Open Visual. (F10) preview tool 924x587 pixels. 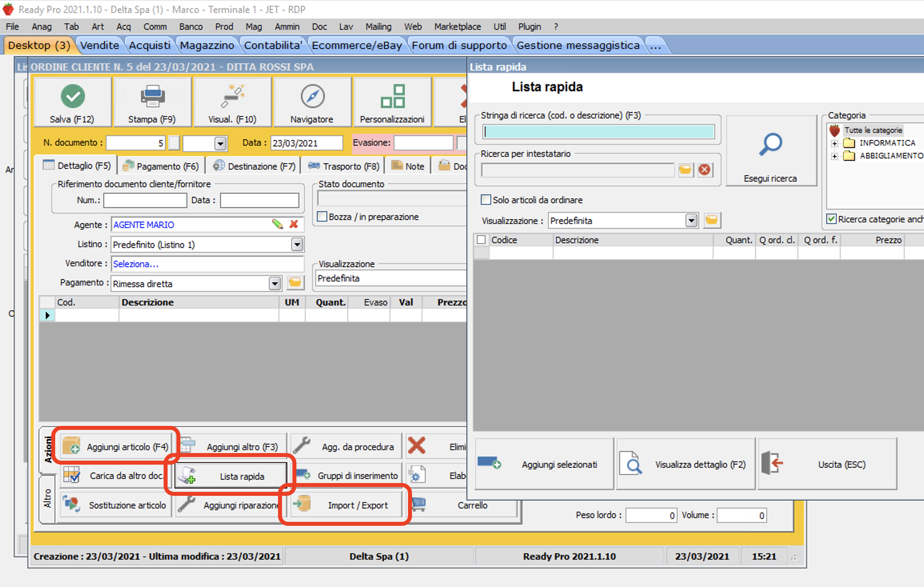pos(232,102)
